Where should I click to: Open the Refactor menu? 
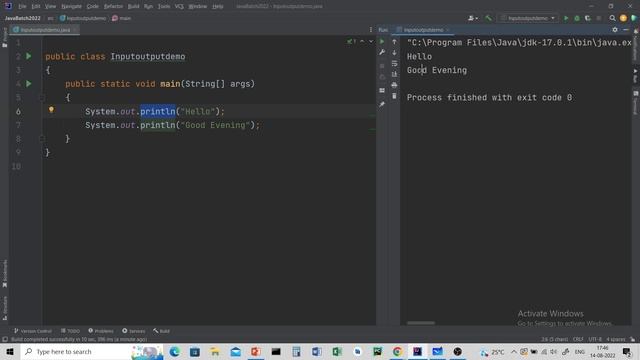click(113, 7)
